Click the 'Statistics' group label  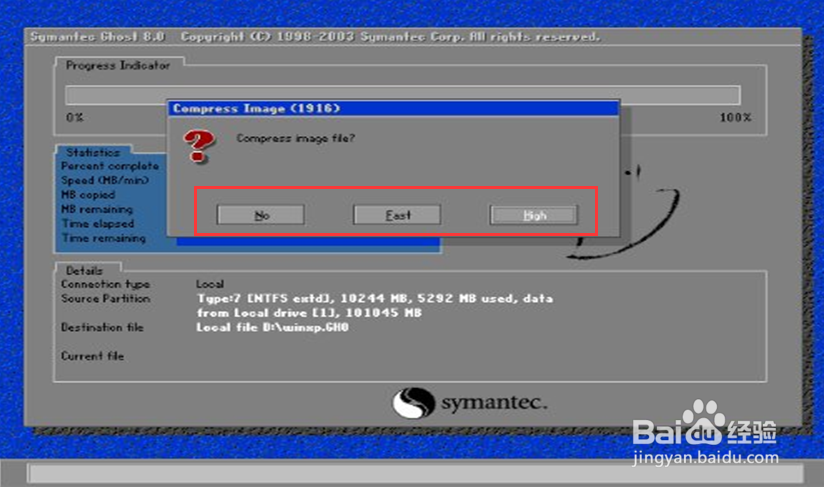click(x=93, y=152)
